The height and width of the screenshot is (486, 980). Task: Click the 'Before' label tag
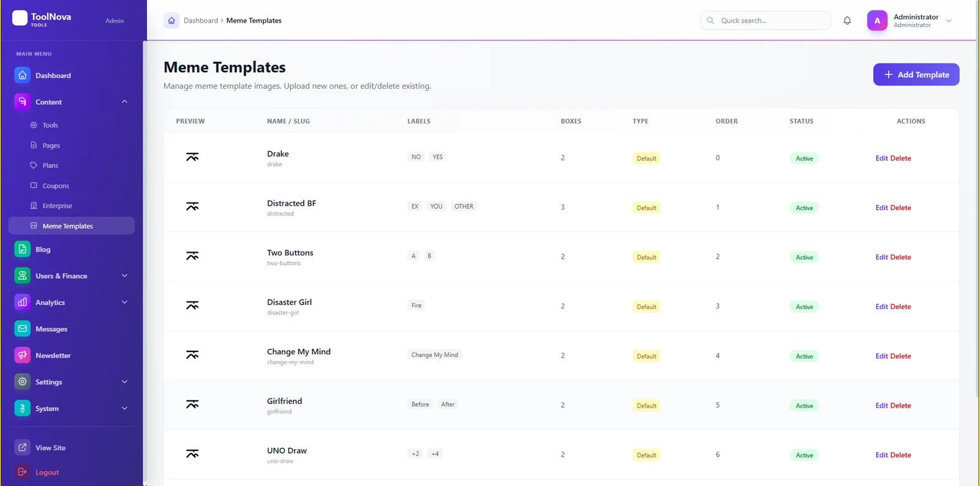coord(420,405)
